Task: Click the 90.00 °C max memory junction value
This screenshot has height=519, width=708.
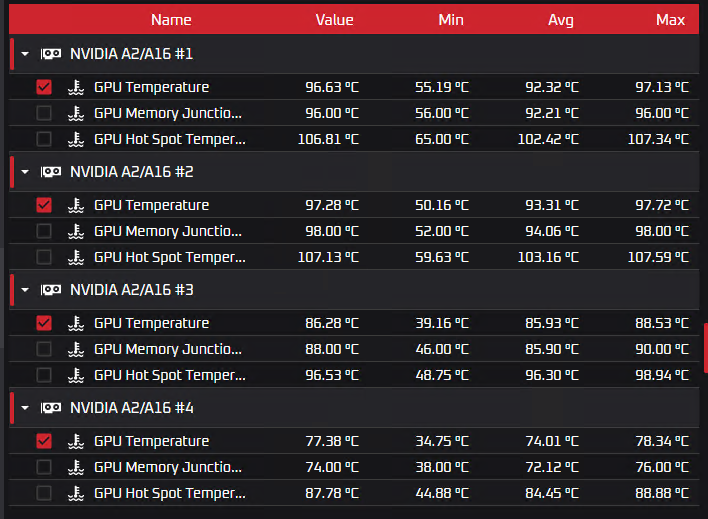Action: pos(662,349)
